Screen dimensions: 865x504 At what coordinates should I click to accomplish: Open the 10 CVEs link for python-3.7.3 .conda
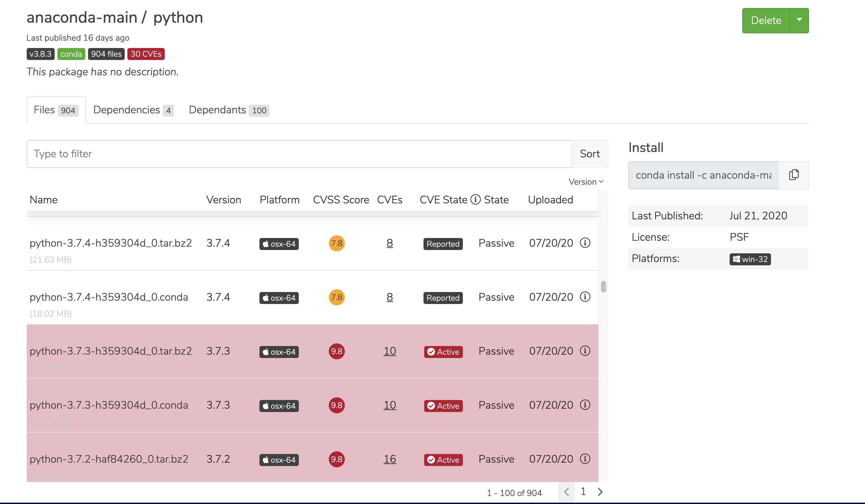[389, 405]
